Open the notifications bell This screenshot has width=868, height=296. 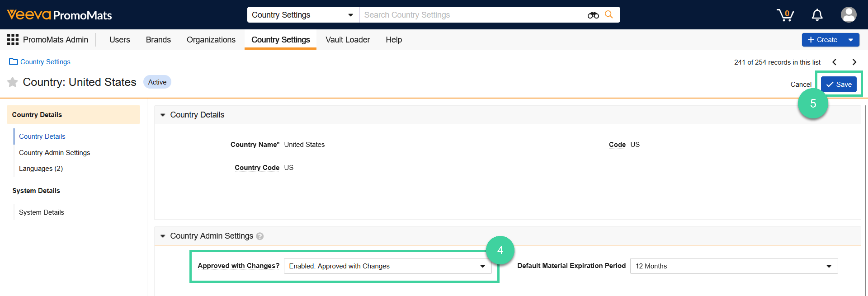817,15
